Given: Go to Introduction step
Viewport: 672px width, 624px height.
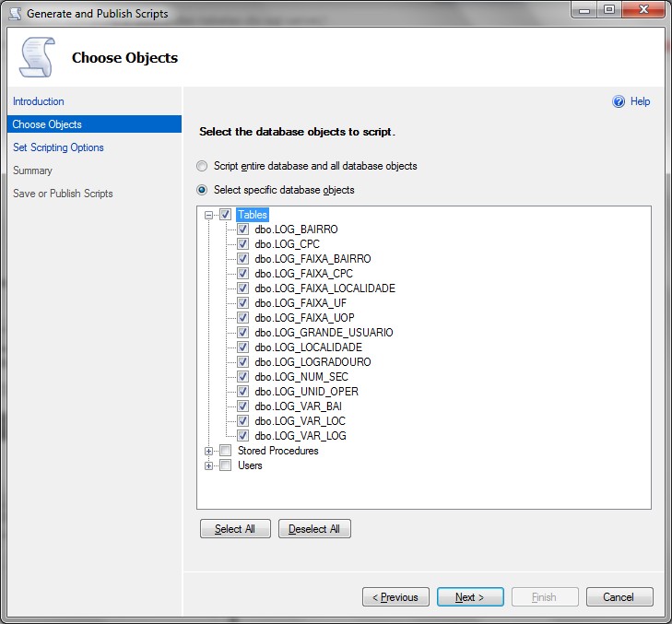Looking at the screenshot, I should [x=39, y=101].
